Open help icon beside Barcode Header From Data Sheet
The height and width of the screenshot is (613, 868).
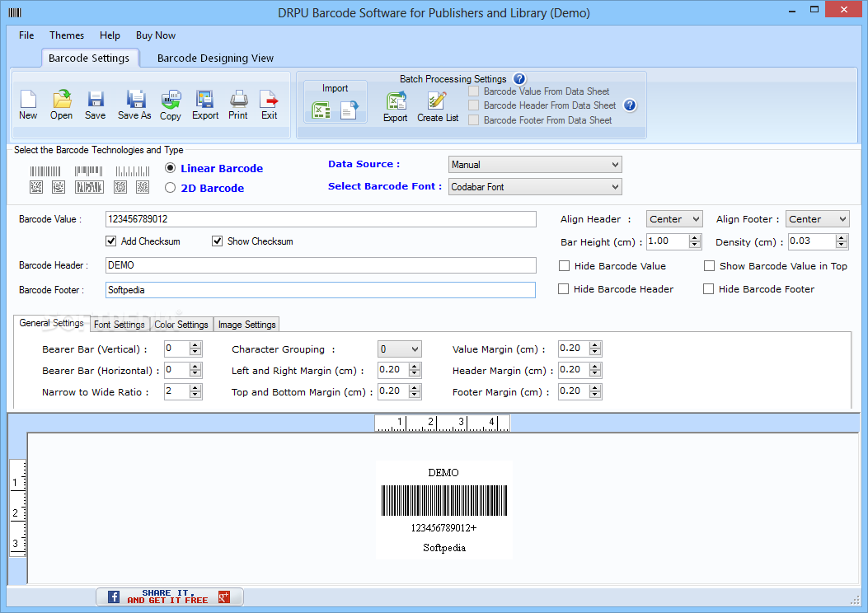point(630,105)
